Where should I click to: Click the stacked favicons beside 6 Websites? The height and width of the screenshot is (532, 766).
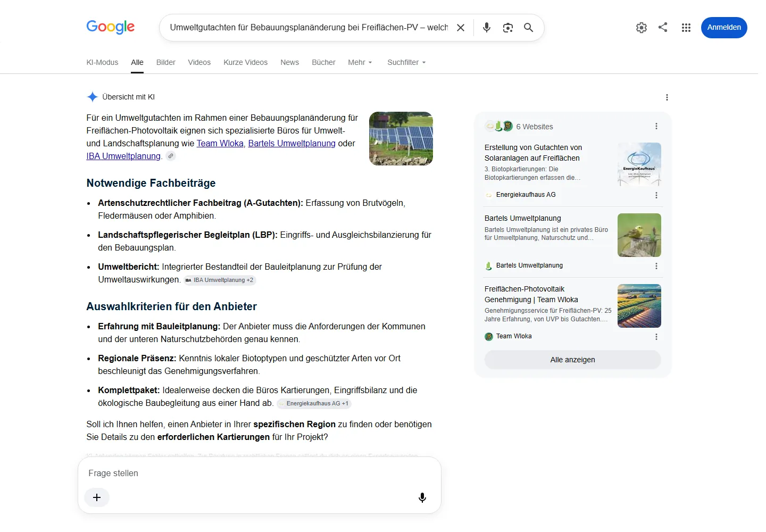pos(499,126)
